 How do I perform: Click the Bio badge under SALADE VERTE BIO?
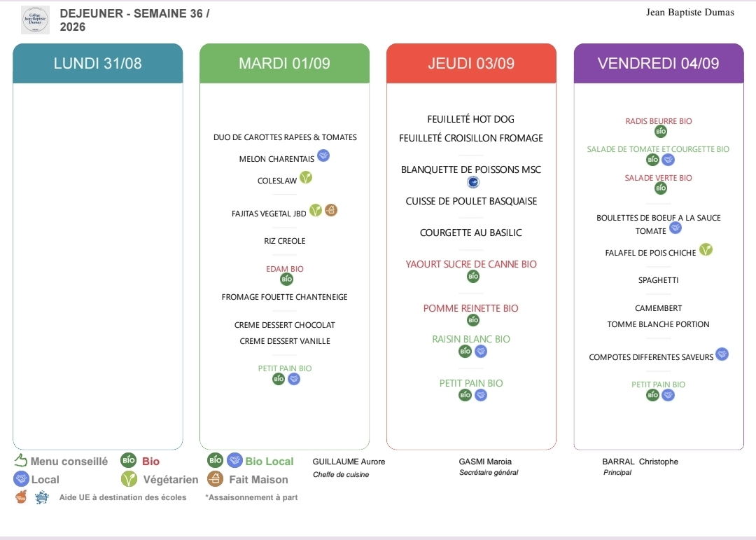pyautogui.click(x=661, y=188)
